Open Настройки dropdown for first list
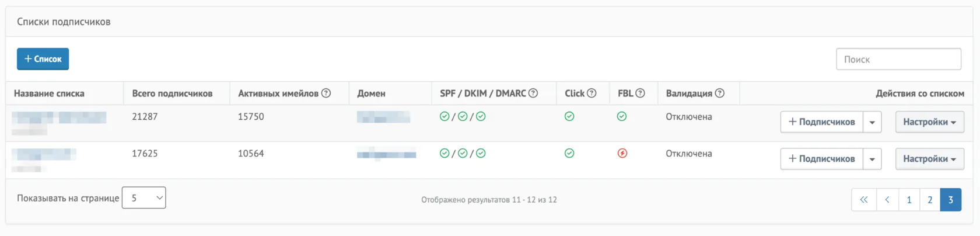Image resolution: width=980 pixels, height=236 pixels. tap(929, 122)
